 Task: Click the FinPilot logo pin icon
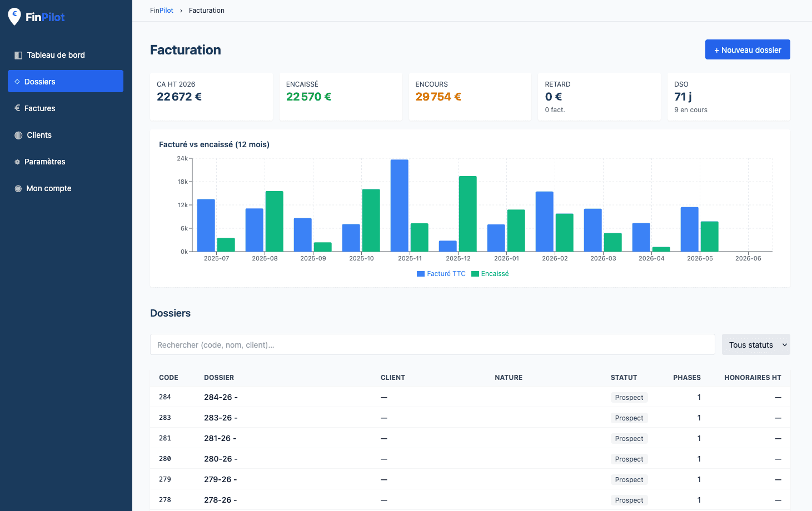[14, 17]
